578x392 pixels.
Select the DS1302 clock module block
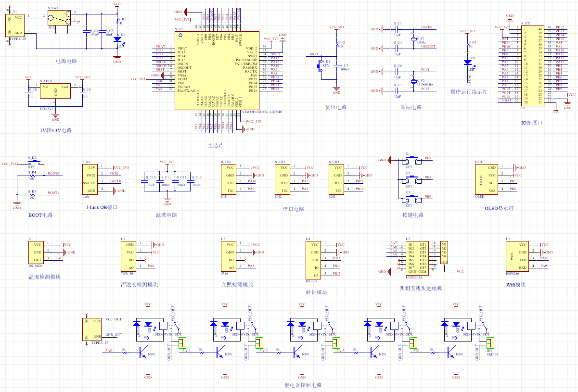(x=314, y=260)
